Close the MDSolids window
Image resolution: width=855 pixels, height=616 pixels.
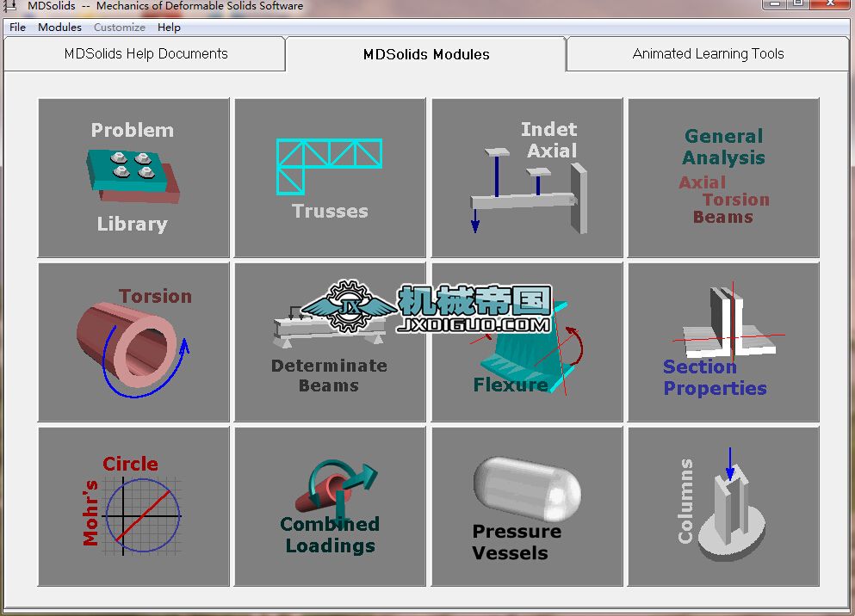pyautogui.click(x=831, y=3)
